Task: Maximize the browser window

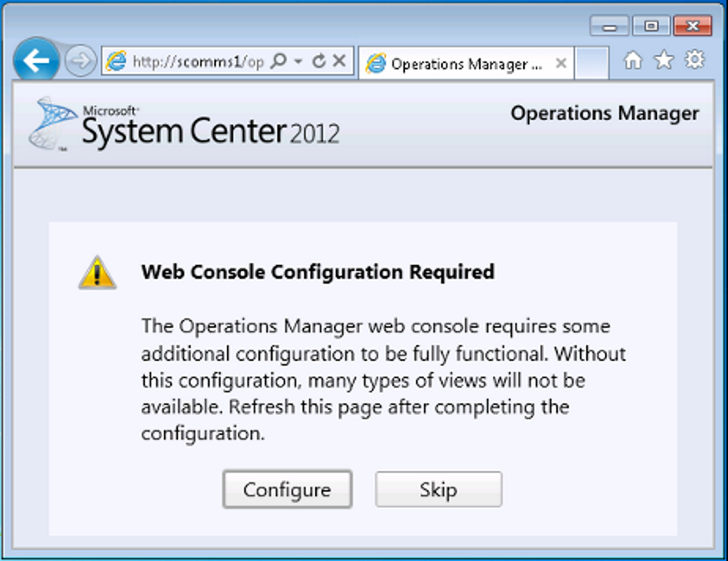Action: pos(652,25)
